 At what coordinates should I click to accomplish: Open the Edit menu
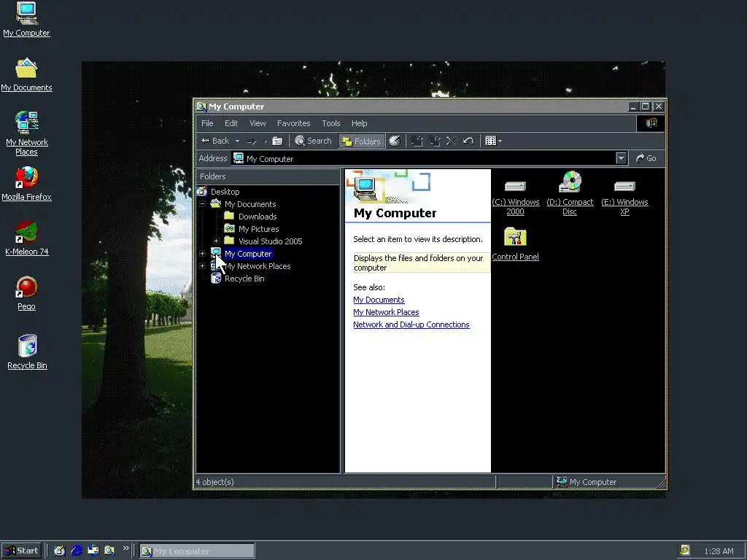(231, 123)
